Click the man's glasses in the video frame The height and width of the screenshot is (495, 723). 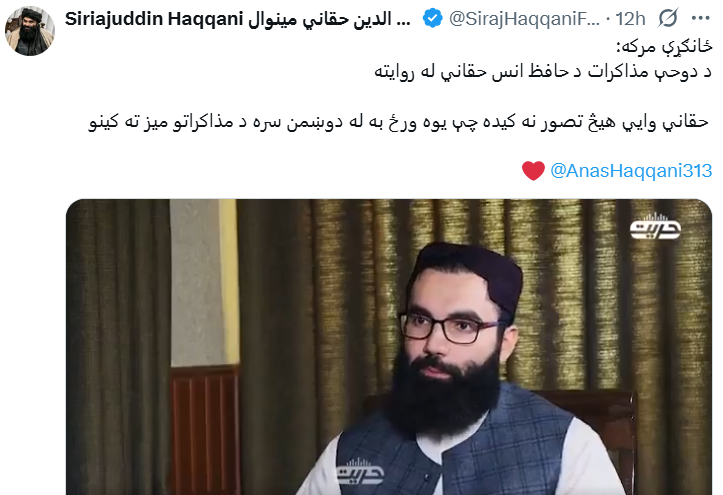450,327
